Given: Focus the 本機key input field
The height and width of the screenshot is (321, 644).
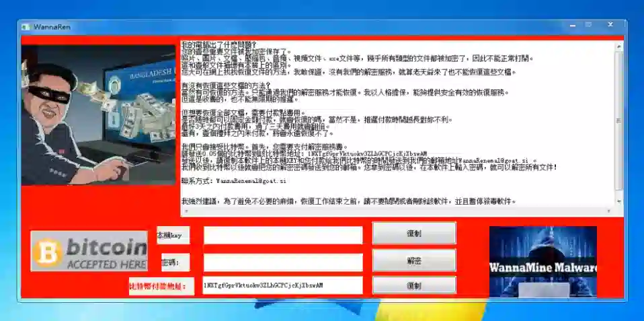Looking at the screenshot, I should click(x=283, y=236).
